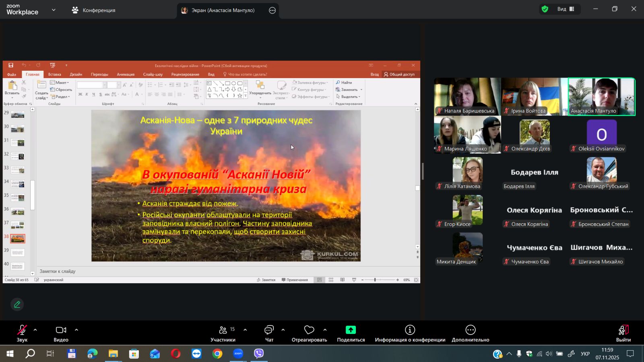
Task: Switch to the Конференция tab
Action: point(93,10)
